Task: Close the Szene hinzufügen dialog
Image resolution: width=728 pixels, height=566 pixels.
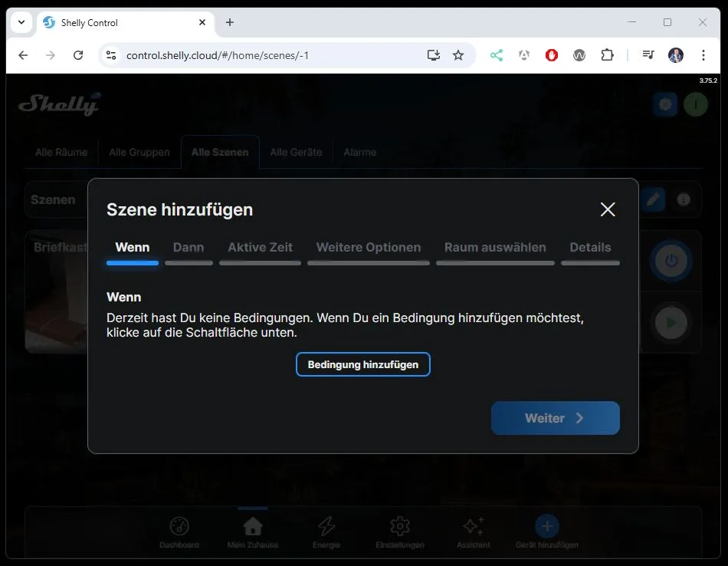Action: [x=608, y=209]
